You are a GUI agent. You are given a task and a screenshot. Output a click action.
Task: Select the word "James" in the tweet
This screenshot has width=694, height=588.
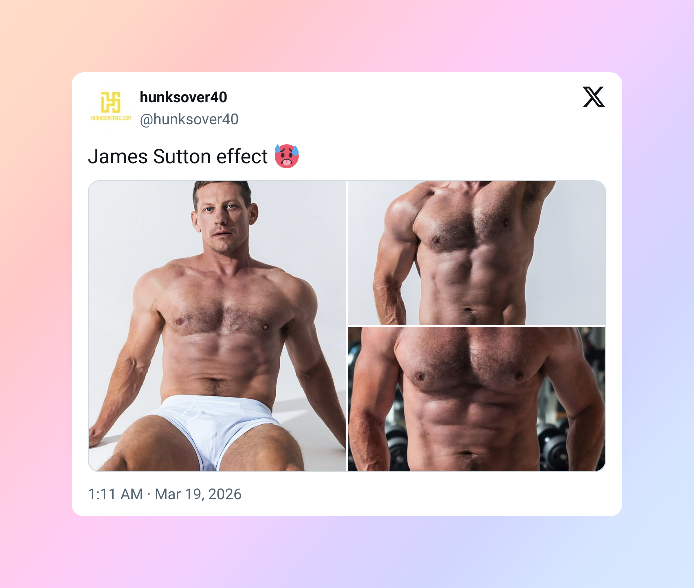(118, 156)
